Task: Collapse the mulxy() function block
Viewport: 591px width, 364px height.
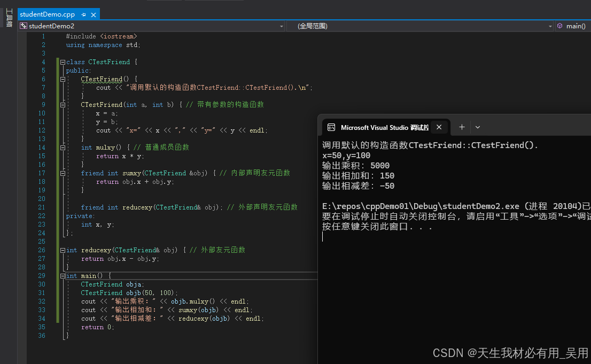Action: pos(63,148)
